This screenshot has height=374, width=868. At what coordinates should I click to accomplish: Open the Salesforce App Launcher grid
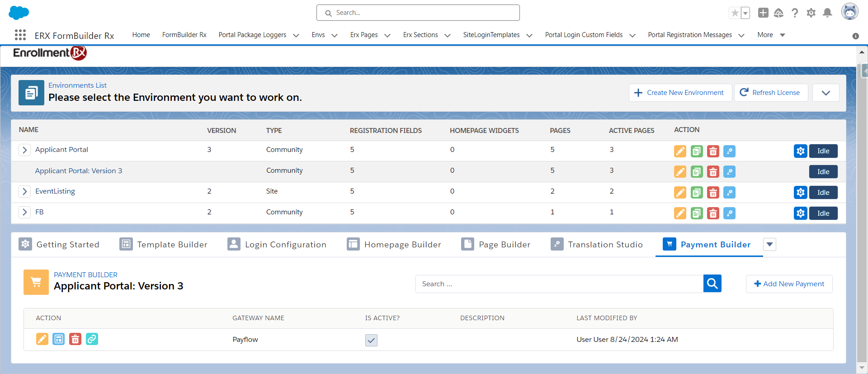[20, 35]
